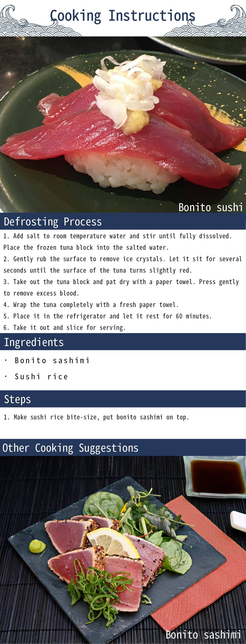This screenshot has width=246, height=644.
Task: Click the Bonito sashimi ingredient item
Action: (47, 361)
